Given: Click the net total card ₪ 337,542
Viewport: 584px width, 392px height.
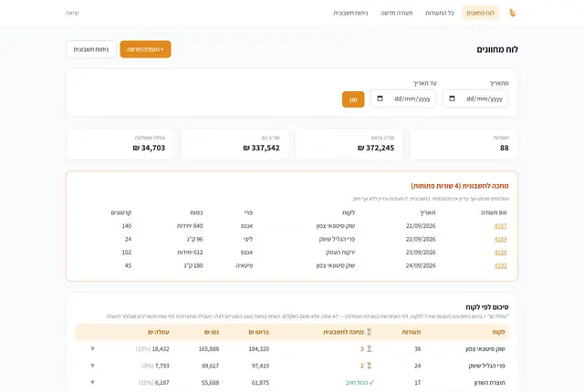Looking at the screenshot, I should [x=235, y=144].
